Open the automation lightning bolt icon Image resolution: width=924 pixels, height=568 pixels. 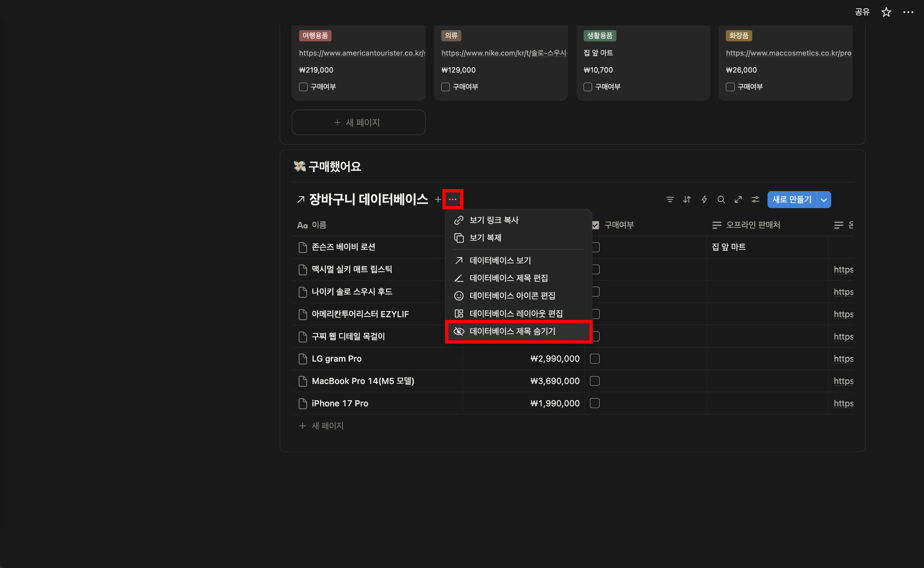point(704,200)
